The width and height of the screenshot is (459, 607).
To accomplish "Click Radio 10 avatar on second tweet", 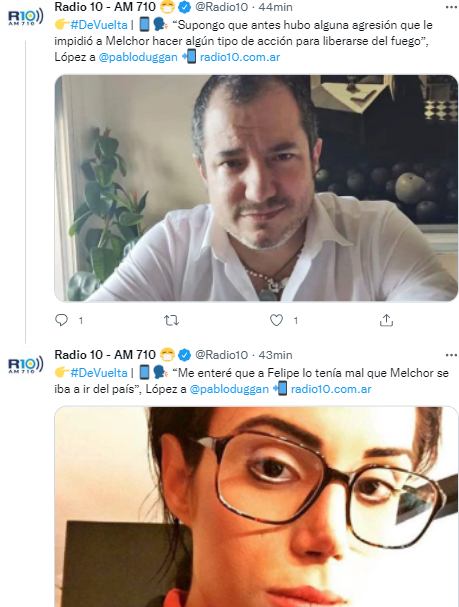I will click(26, 365).
